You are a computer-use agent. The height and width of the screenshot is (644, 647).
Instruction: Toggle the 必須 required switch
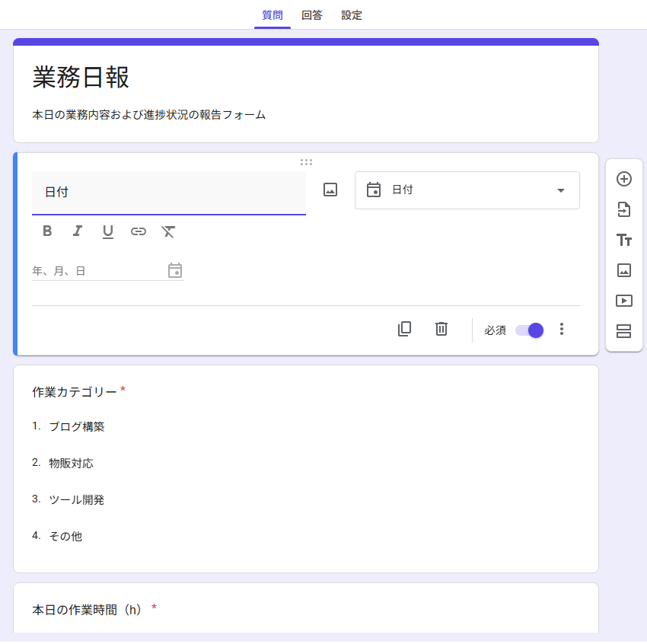530,330
